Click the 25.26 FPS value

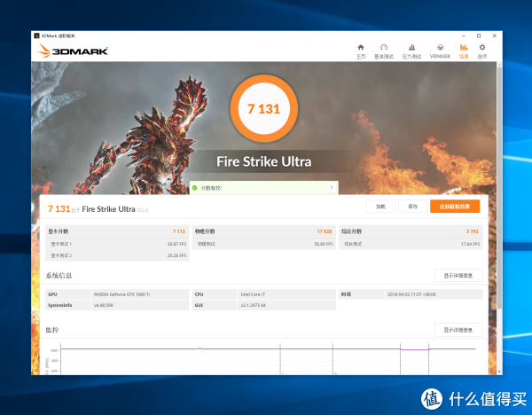(x=176, y=255)
